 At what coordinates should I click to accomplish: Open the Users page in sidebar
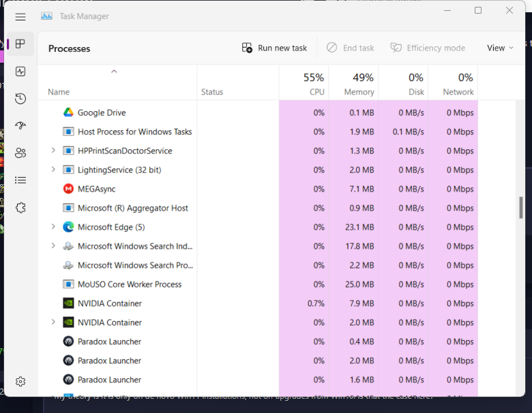coord(20,153)
